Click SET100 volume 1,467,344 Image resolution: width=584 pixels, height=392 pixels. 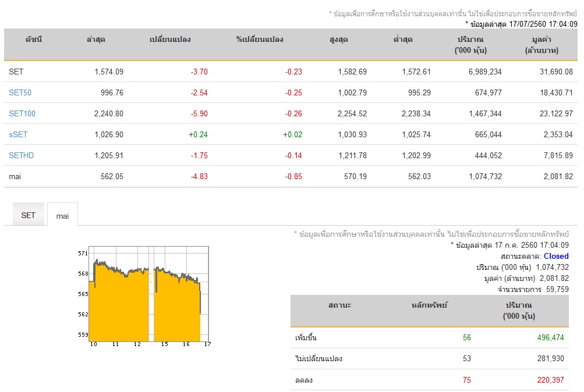[x=485, y=113]
